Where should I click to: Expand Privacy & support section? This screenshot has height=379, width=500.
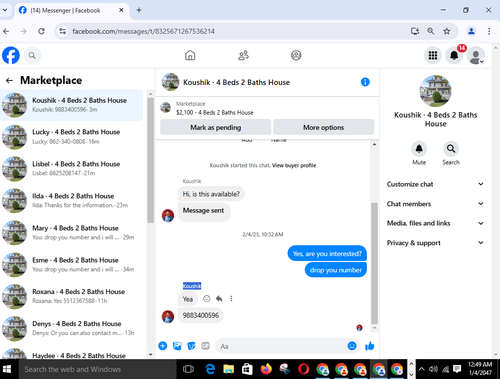[435, 243]
